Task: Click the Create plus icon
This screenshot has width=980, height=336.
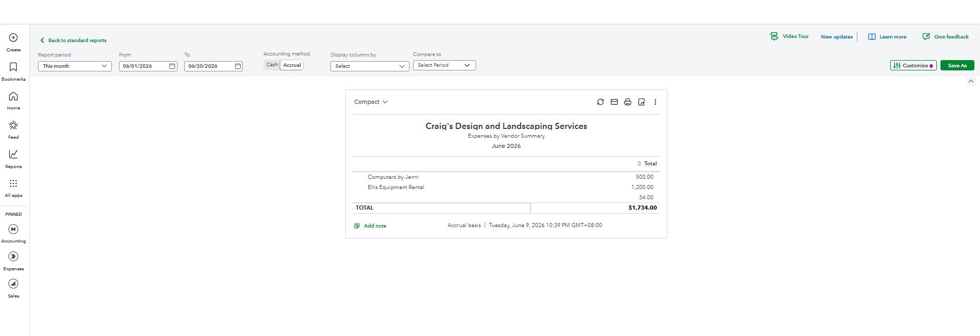Action: click(x=13, y=38)
